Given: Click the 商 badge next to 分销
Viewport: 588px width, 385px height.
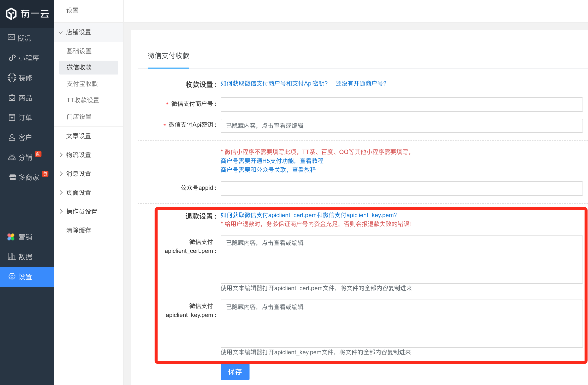Looking at the screenshot, I should [x=38, y=154].
